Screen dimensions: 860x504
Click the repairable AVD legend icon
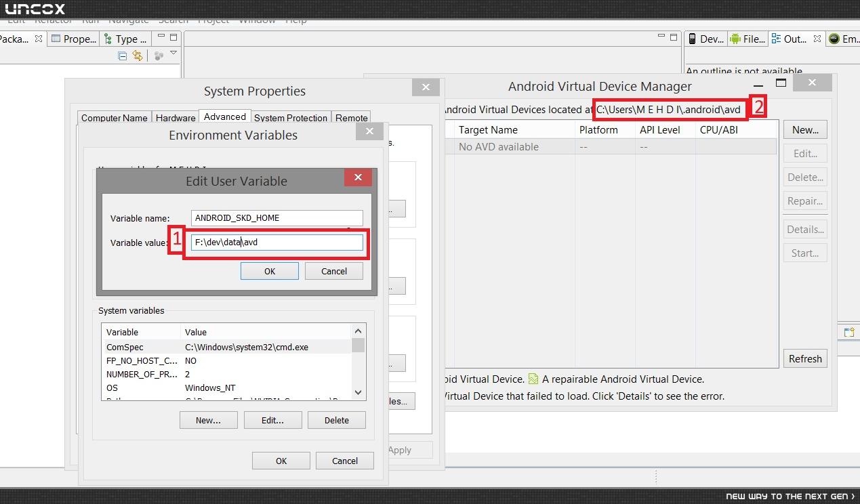coord(533,379)
